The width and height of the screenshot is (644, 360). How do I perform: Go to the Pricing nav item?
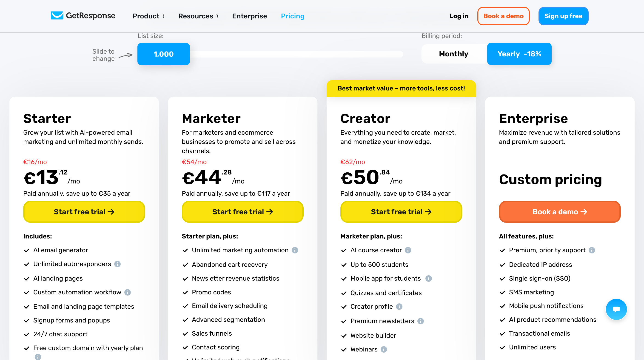292,16
